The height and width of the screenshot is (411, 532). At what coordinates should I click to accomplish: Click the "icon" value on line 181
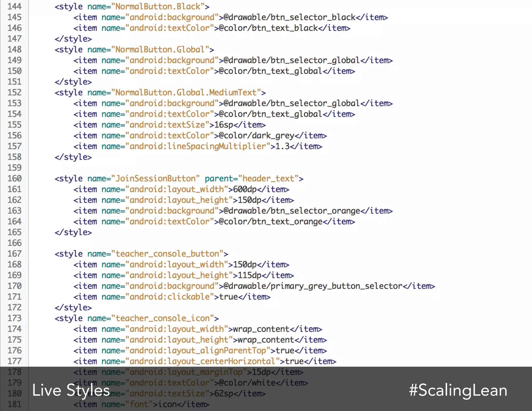tap(167, 404)
